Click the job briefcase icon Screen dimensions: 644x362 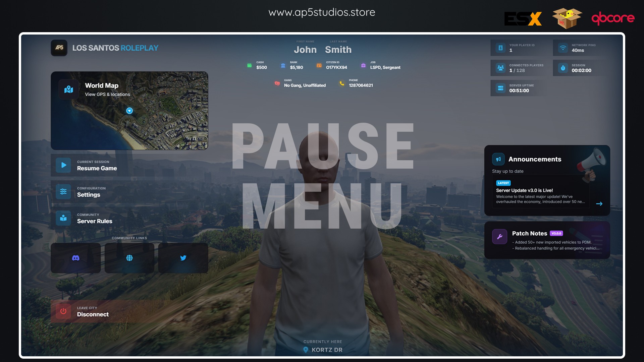pyautogui.click(x=363, y=65)
